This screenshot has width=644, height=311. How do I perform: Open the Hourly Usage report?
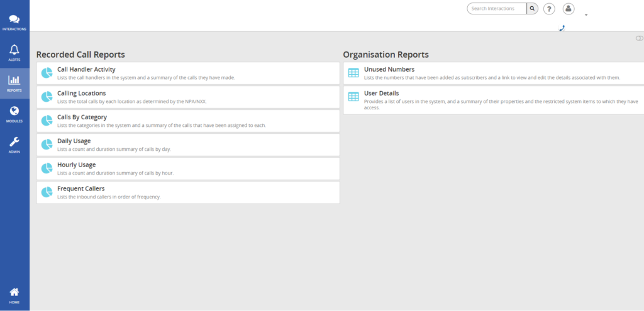[x=188, y=168]
